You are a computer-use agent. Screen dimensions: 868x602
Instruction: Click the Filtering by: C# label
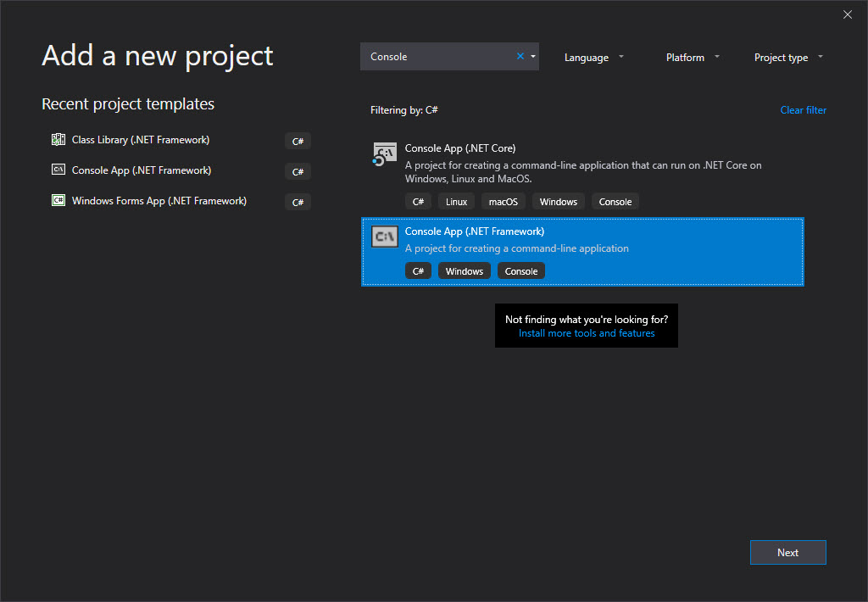click(x=404, y=109)
